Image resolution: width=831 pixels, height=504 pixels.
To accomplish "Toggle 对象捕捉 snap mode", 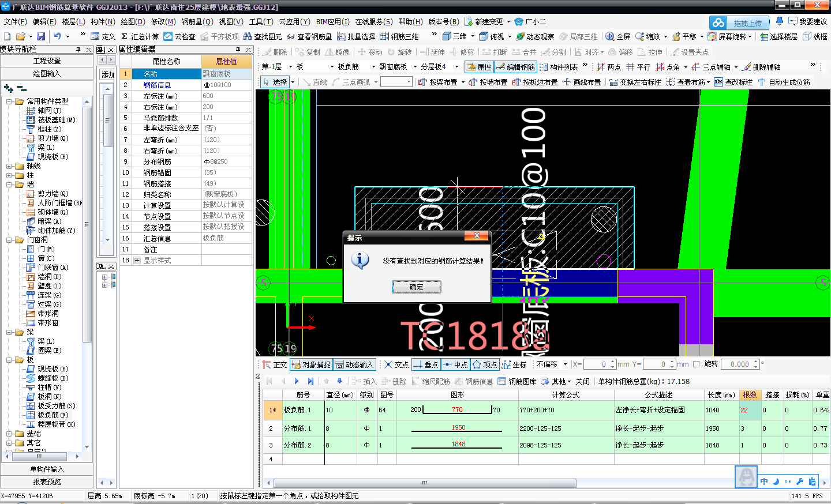I will [311, 364].
